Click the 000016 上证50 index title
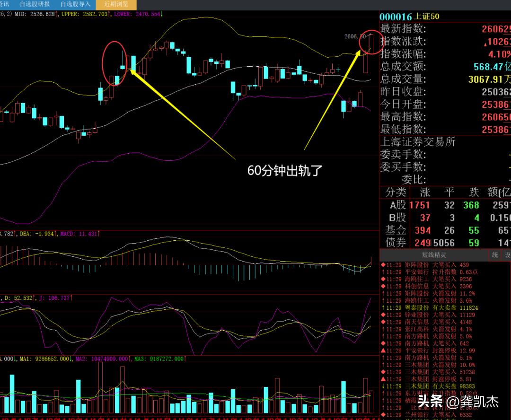This screenshot has width=511, height=420. pyautogui.click(x=410, y=17)
